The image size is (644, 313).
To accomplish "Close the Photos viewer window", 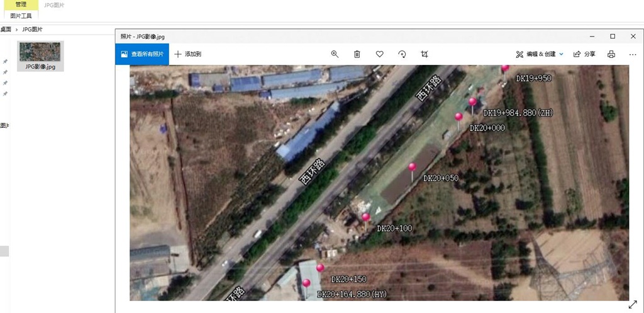I will [x=633, y=37].
